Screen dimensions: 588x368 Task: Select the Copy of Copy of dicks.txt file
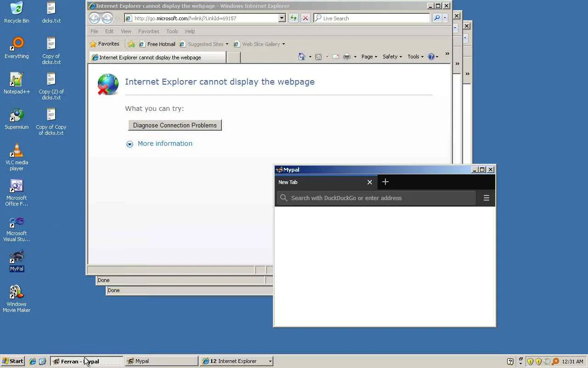51,121
